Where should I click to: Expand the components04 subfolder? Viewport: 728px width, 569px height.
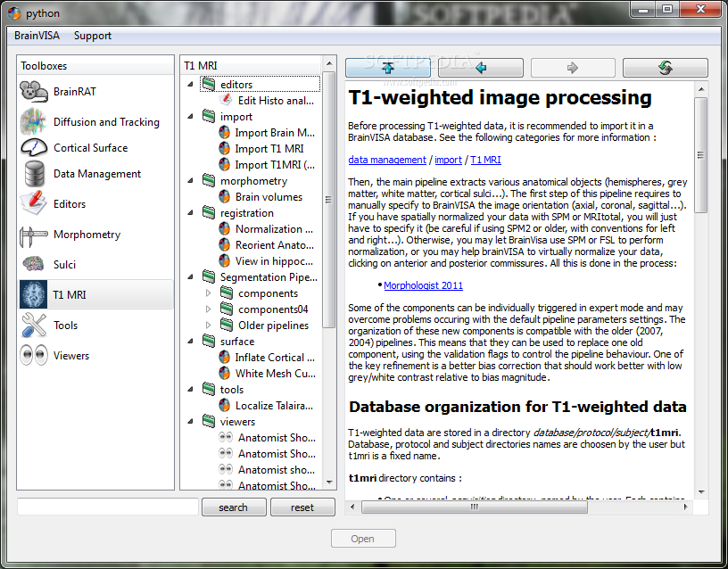click(208, 309)
